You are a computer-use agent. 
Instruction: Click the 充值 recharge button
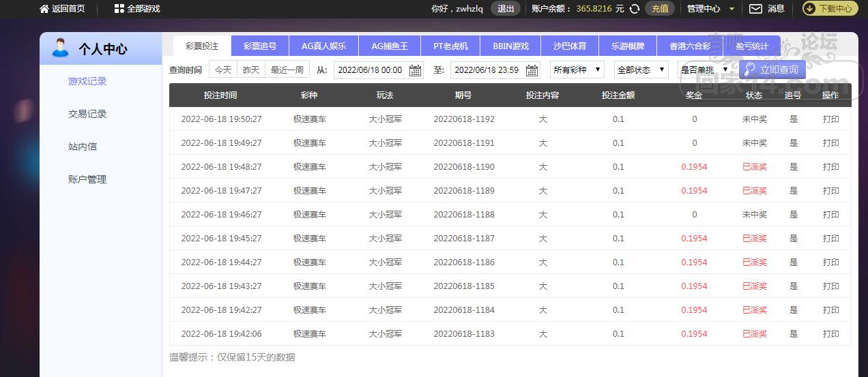[660, 9]
